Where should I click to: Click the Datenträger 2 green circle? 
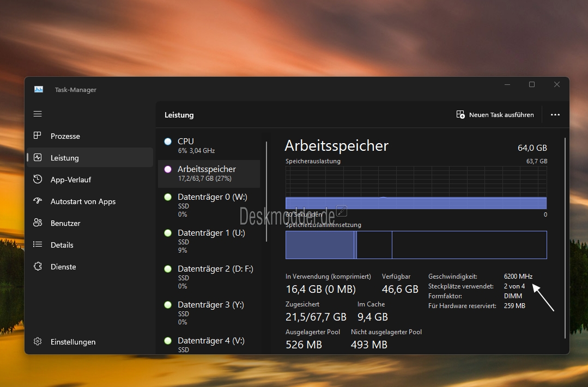coord(168,269)
